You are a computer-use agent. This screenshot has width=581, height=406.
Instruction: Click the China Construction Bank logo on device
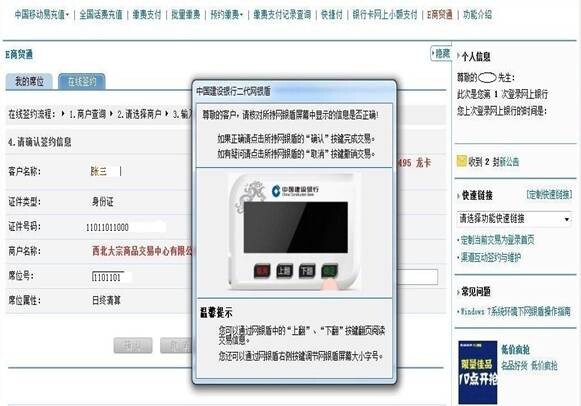point(295,191)
